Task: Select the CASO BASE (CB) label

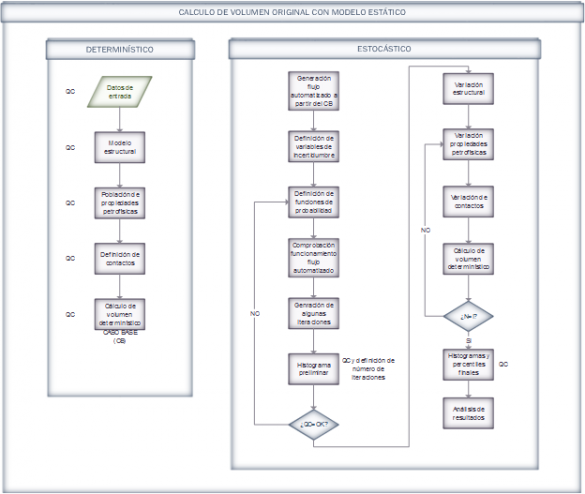Action: [120, 337]
